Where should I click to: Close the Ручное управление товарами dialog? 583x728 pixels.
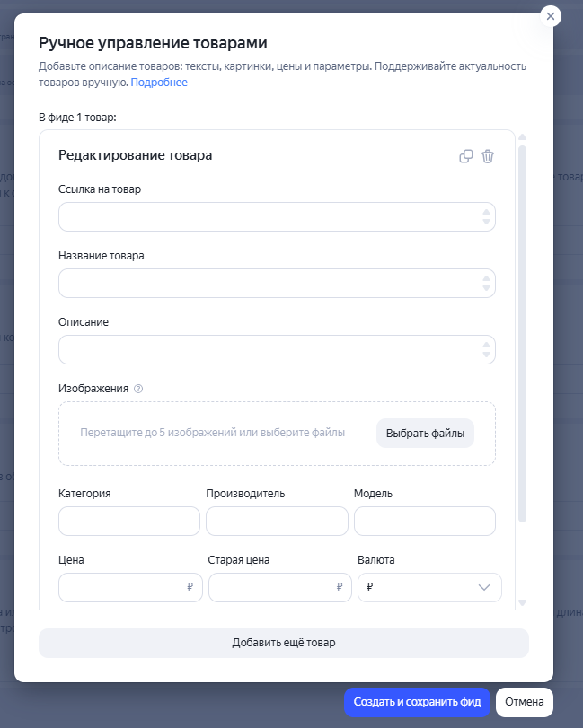[x=551, y=16]
